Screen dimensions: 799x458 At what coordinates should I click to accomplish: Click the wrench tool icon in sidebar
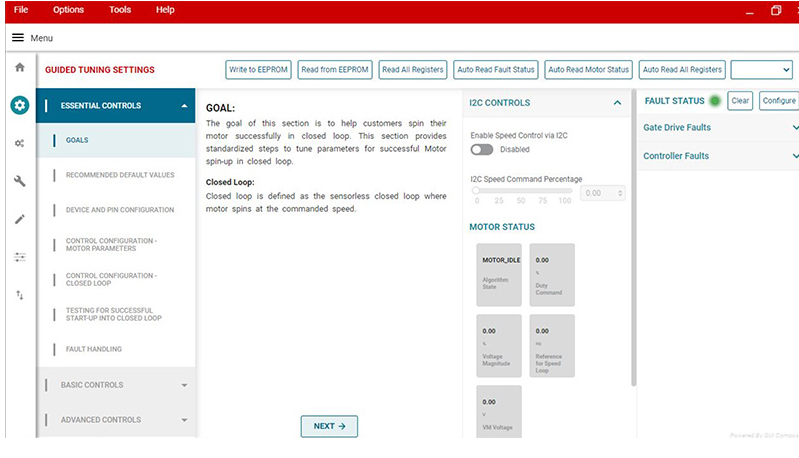click(x=19, y=181)
